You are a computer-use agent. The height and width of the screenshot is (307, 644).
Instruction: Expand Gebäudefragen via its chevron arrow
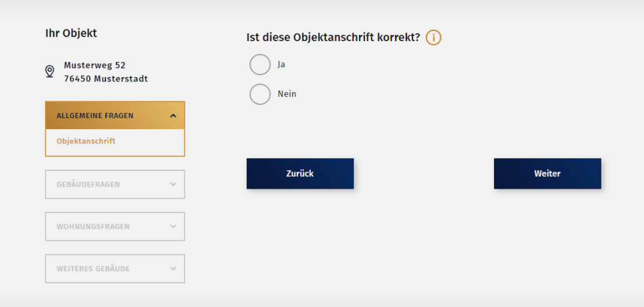coord(173,185)
